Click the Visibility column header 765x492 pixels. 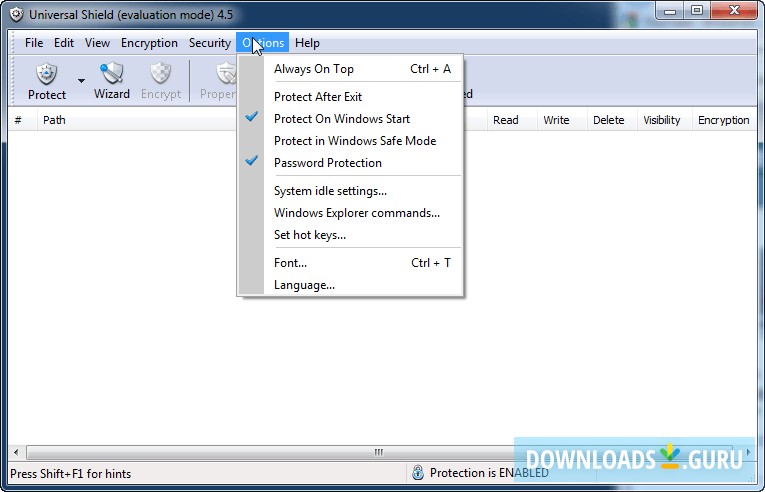[x=664, y=120]
